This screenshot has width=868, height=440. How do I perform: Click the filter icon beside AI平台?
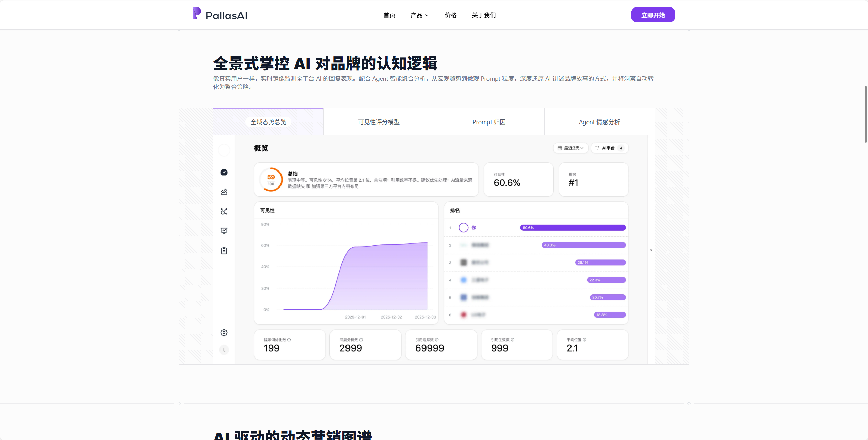[597, 148]
